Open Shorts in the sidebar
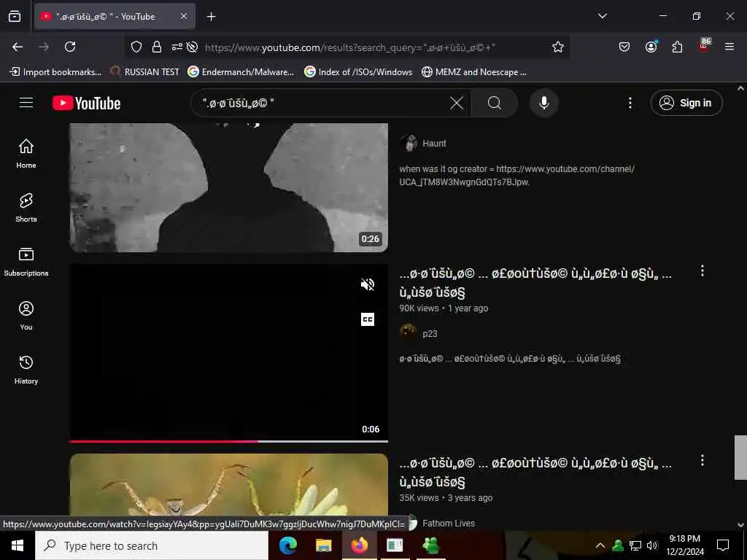Image resolution: width=747 pixels, height=560 pixels. click(x=26, y=208)
